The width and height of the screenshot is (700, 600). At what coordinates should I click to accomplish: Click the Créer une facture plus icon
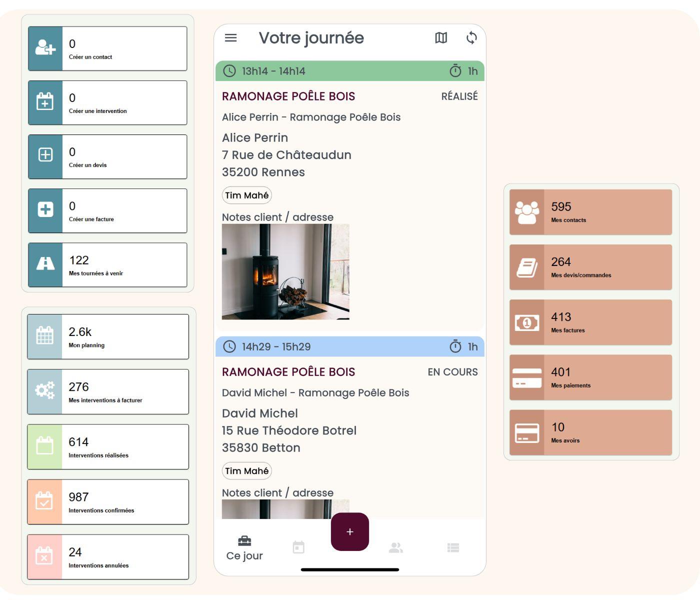[x=45, y=209]
